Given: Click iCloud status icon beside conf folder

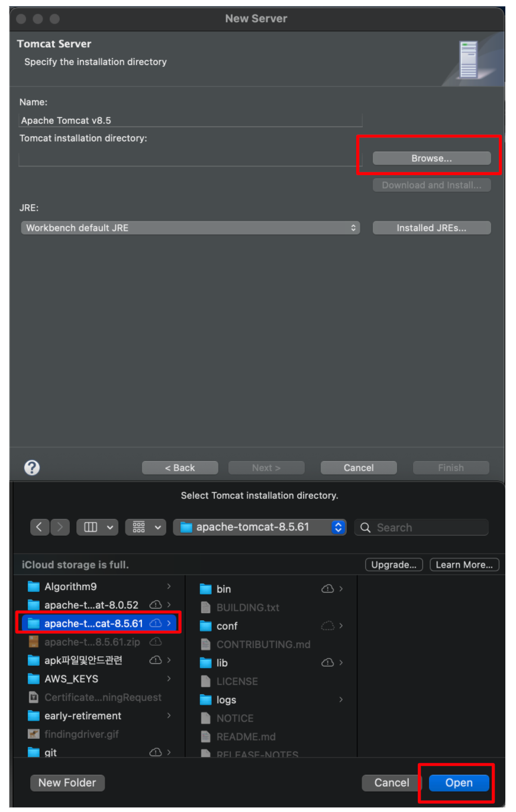Looking at the screenshot, I should click(327, 626).
